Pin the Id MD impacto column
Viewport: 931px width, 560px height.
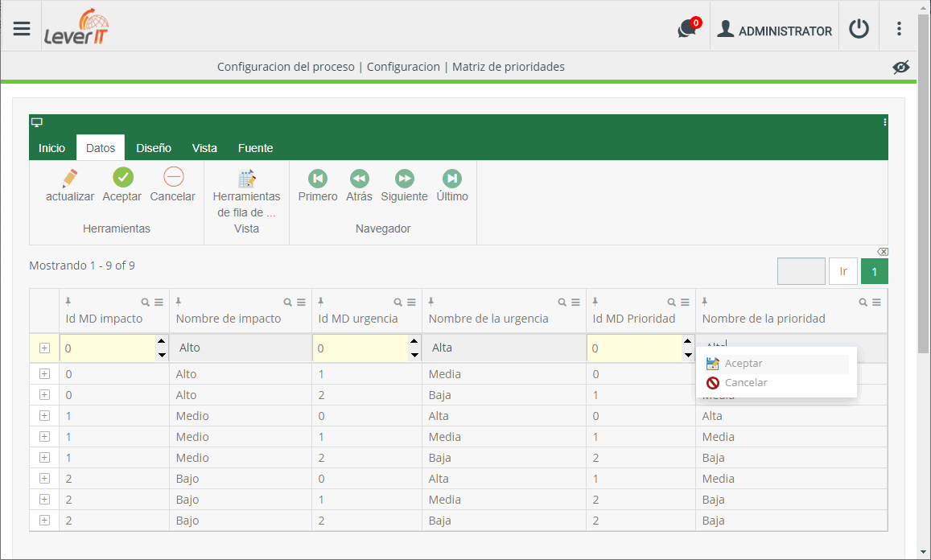(68, 302)
